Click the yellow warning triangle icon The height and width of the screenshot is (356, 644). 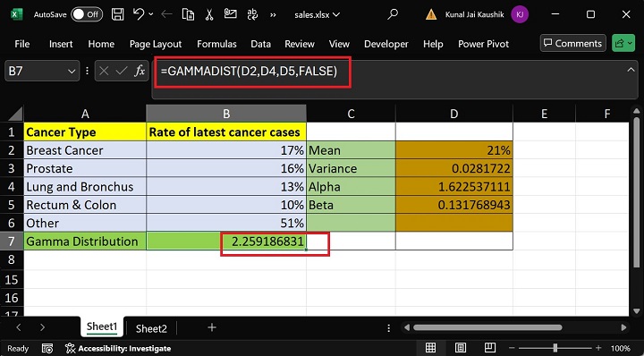click(431, 15)
